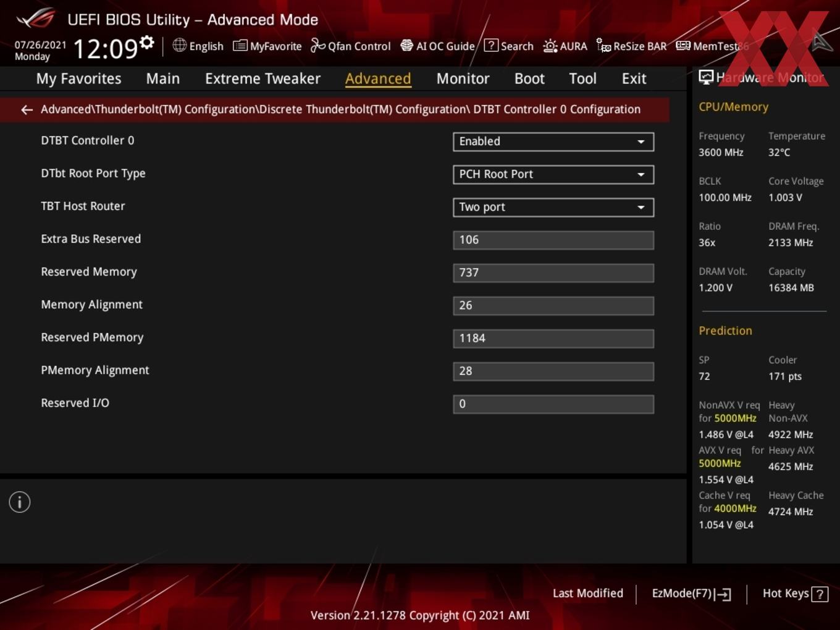The height and width of the screenshot is (630, 840).
Task: Click the 07/26/2021 date text
Action: click(40, 45)
